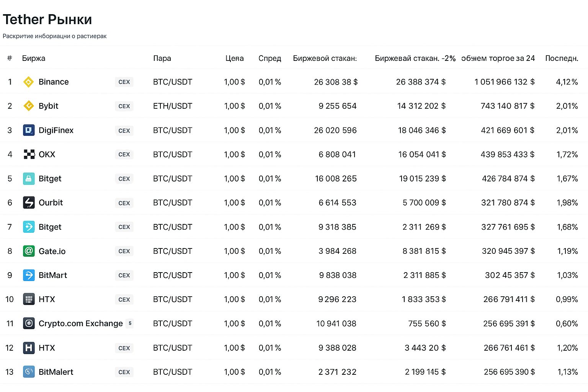Sort by the Последн. column header
The height and width of the screenshot is (392, 588).
pos(561,58)
